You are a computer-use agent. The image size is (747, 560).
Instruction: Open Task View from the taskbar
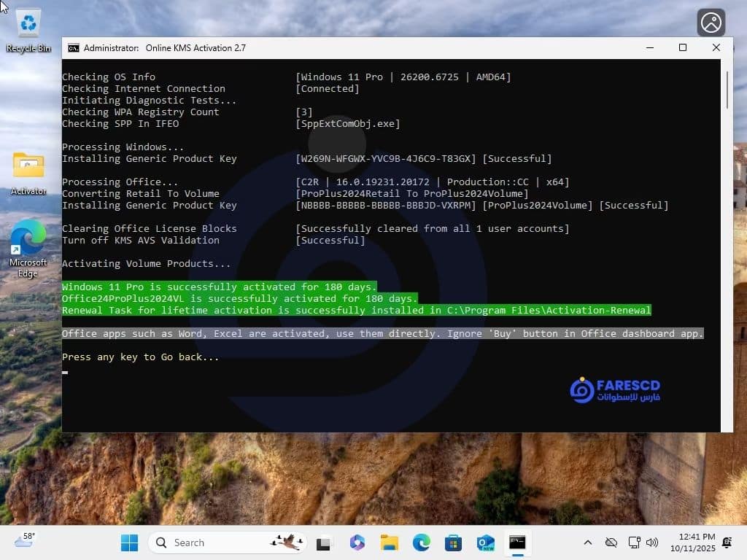click(324, 542)
